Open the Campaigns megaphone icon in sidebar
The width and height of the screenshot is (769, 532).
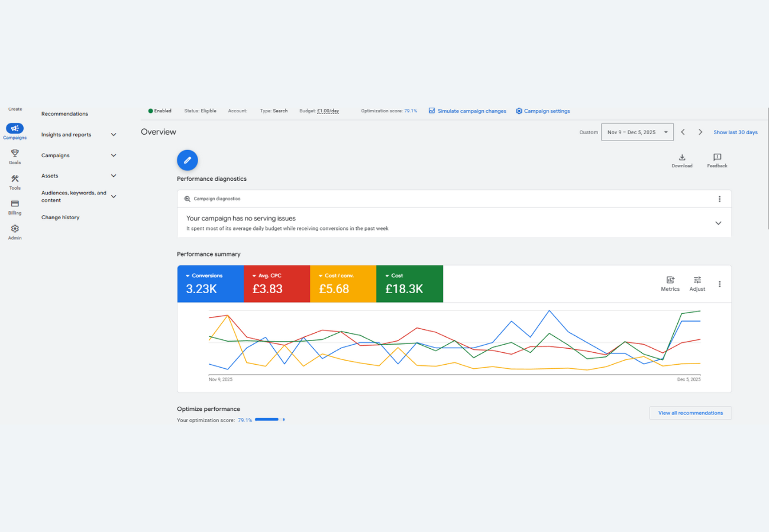(x=15, y=128)
